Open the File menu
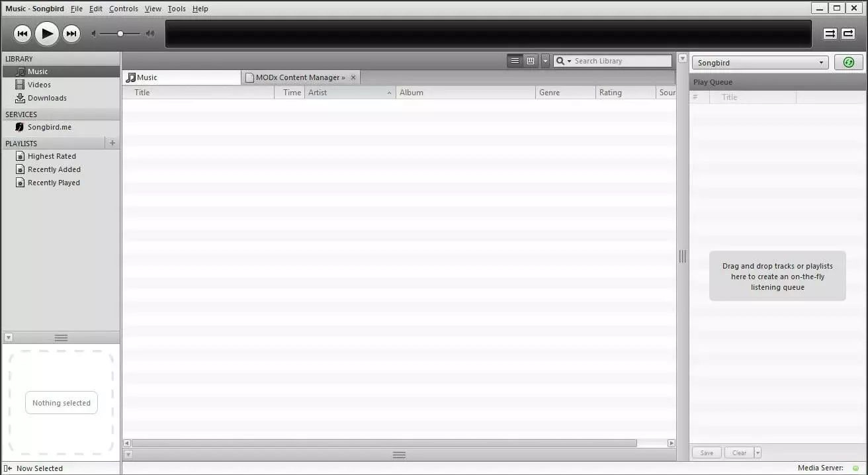 77,9
